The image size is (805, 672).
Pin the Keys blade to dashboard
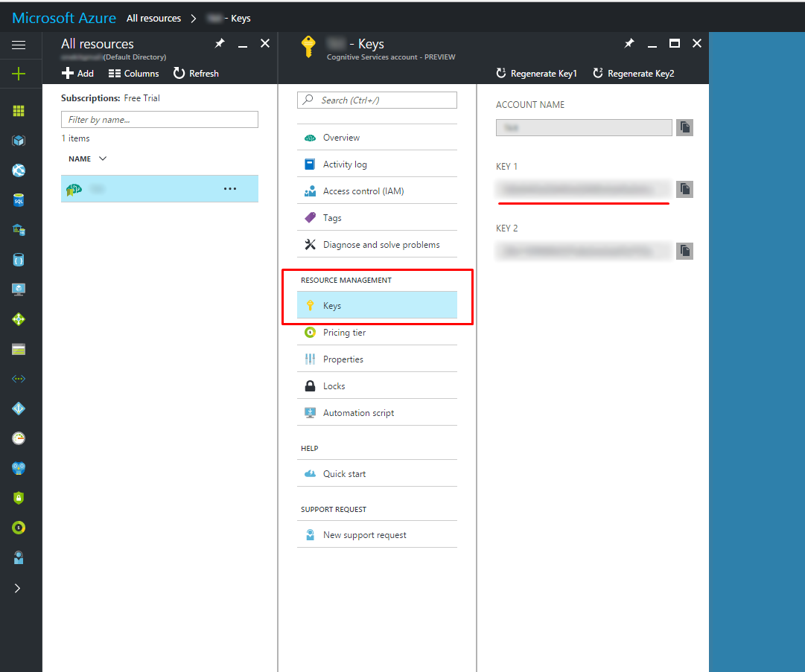click(x=629, y=44)
